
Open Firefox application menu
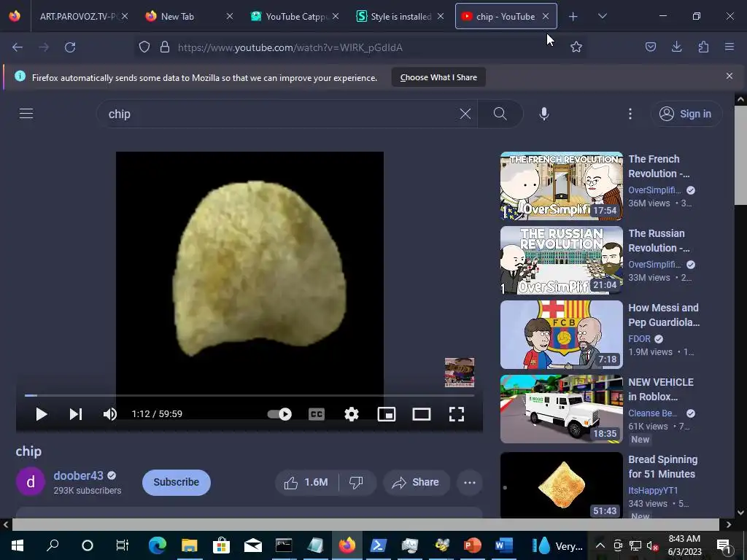[x=729, y=47]
